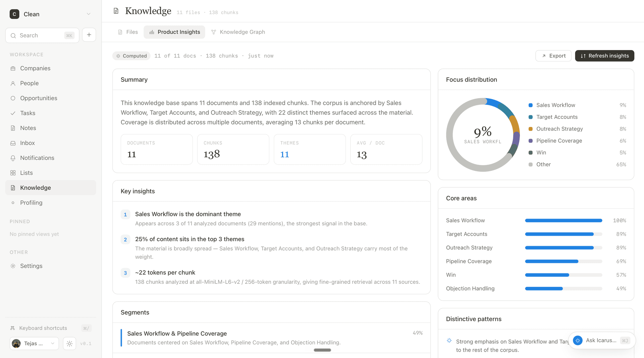Click insight number 3 badge

pyautogui.click(x=125, y=273)
